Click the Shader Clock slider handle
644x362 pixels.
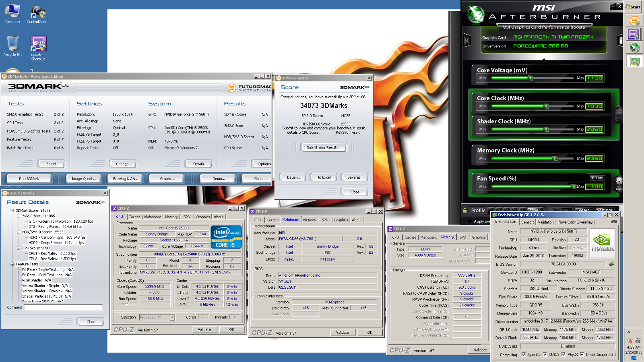pyautogui.click(x=546, y=130)
